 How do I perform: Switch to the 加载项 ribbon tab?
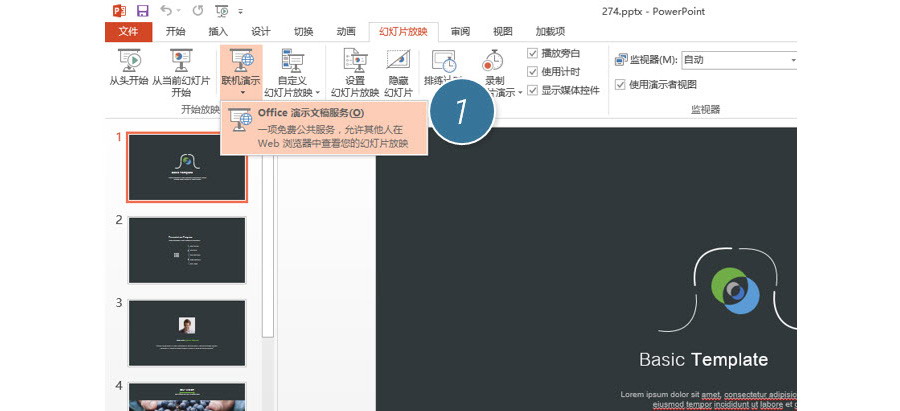pos(550,32)
